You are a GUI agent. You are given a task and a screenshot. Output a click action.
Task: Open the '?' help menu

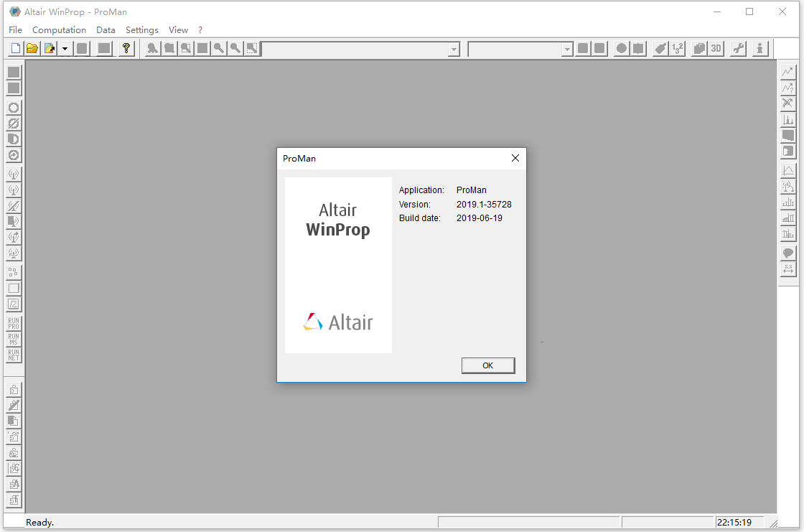click(x=200, y=29)
